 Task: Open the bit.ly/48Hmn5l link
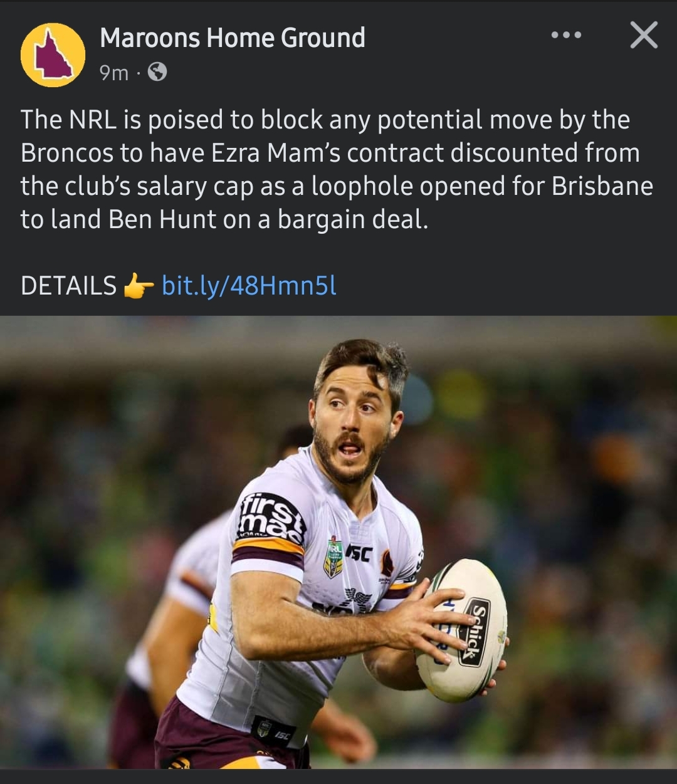pyautogui.click(x=249, y=286)
